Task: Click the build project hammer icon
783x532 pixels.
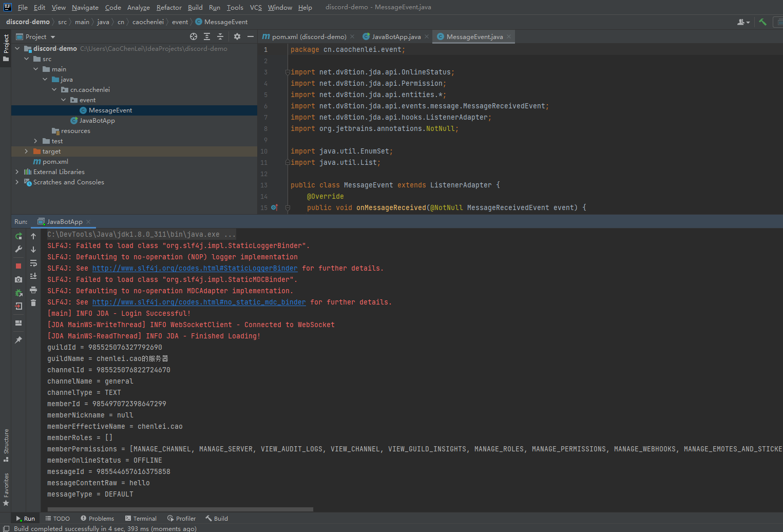Action: coord(762,22)
